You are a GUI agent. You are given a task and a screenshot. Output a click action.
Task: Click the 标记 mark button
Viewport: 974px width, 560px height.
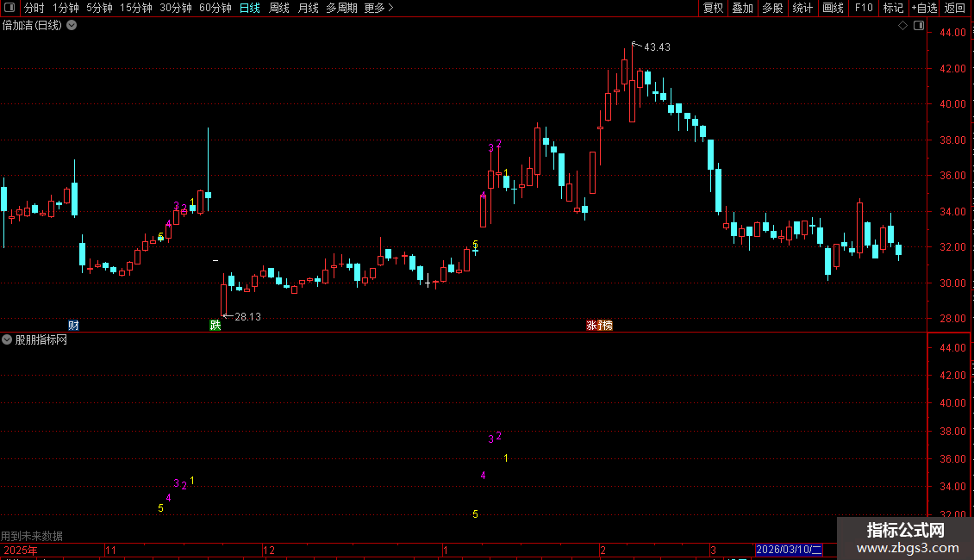tap(893, 8)
